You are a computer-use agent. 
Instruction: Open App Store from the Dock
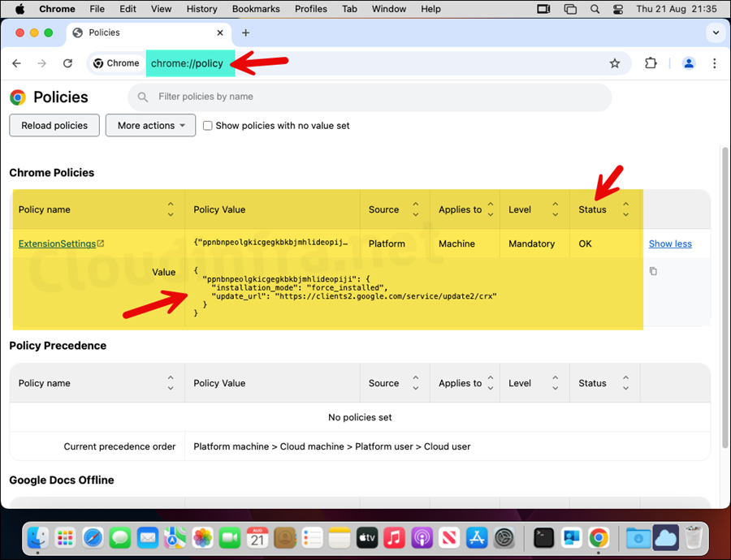pyautogui.click(x=477, y=537)
